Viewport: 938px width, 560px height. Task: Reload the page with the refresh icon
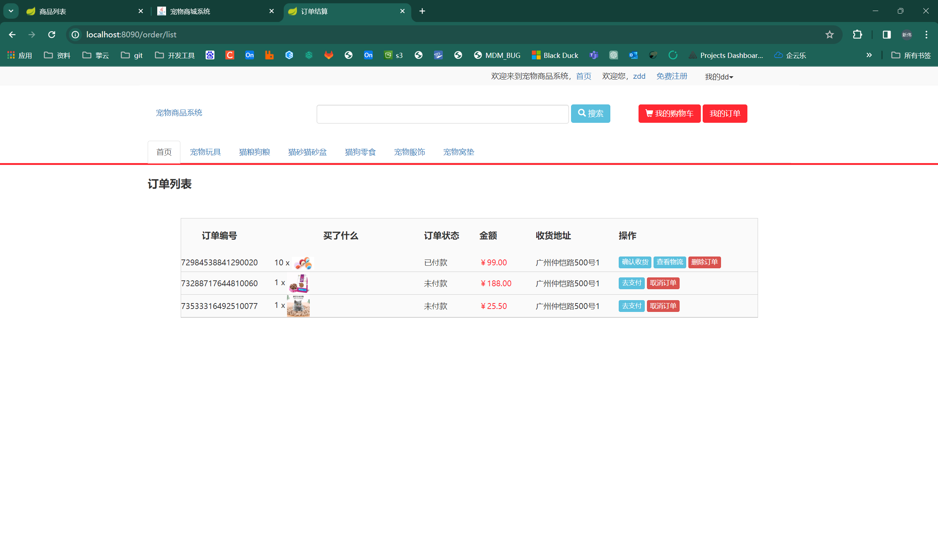pos(52,35)
